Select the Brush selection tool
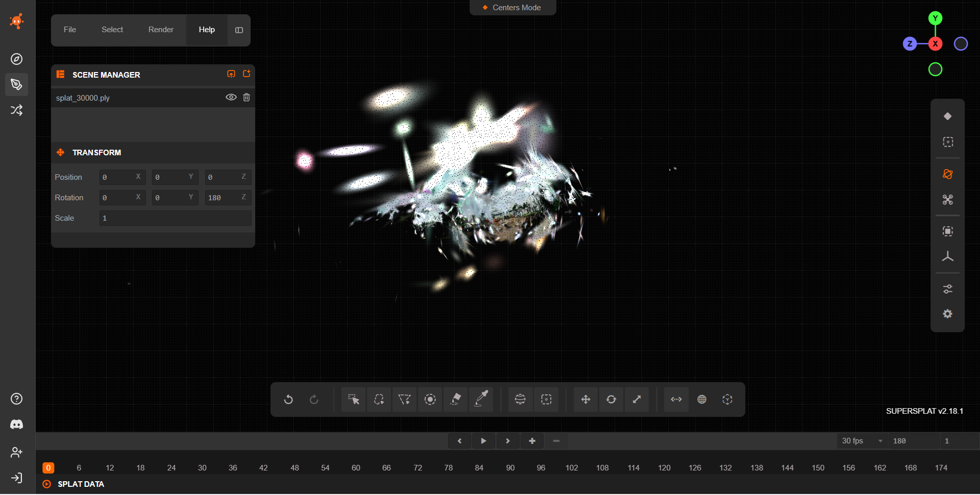Image resolution: width=980 pixels, height=495 pixels. coord(430,399)
